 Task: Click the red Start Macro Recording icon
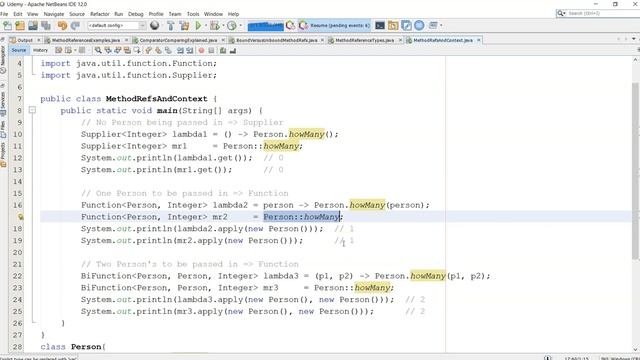pos(201,50)
